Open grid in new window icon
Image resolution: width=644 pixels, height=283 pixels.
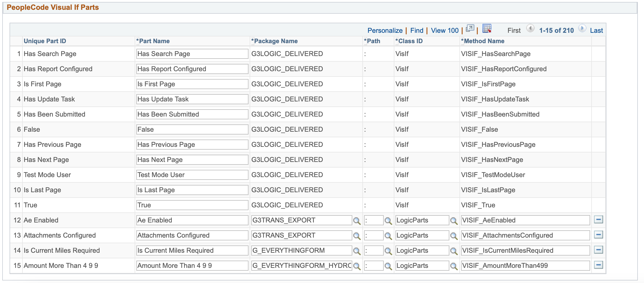tap(470, 29)
